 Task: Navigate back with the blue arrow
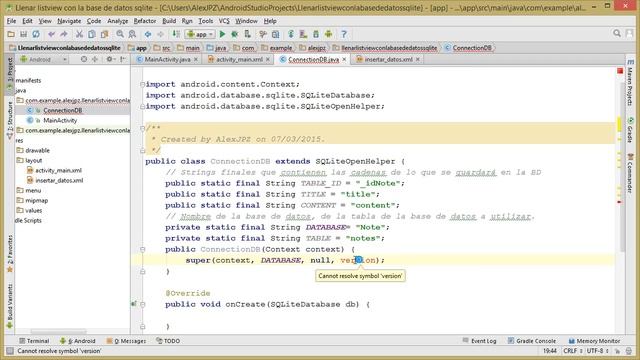(x=148, y=34)
